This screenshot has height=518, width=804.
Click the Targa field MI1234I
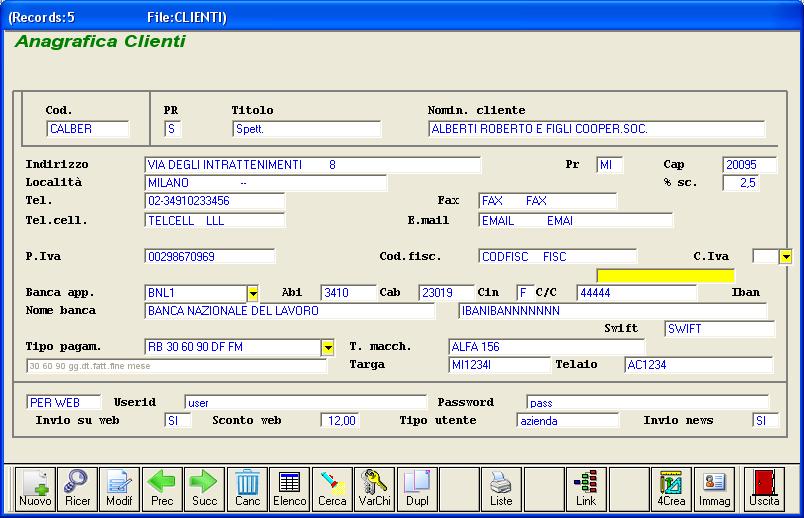(x=499, y=365)
